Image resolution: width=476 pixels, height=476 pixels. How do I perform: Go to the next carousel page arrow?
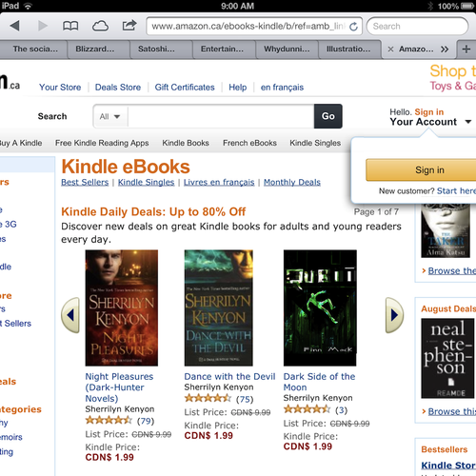pos(394,315)
